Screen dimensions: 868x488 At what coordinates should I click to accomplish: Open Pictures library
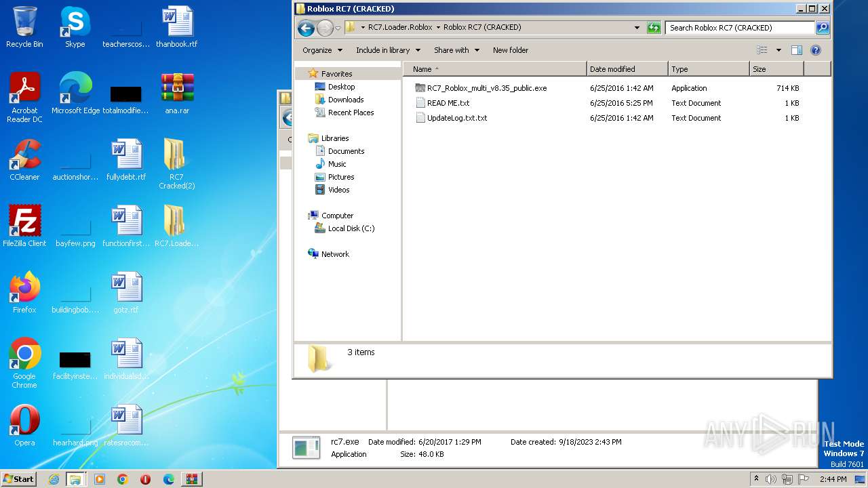(341, 177)
